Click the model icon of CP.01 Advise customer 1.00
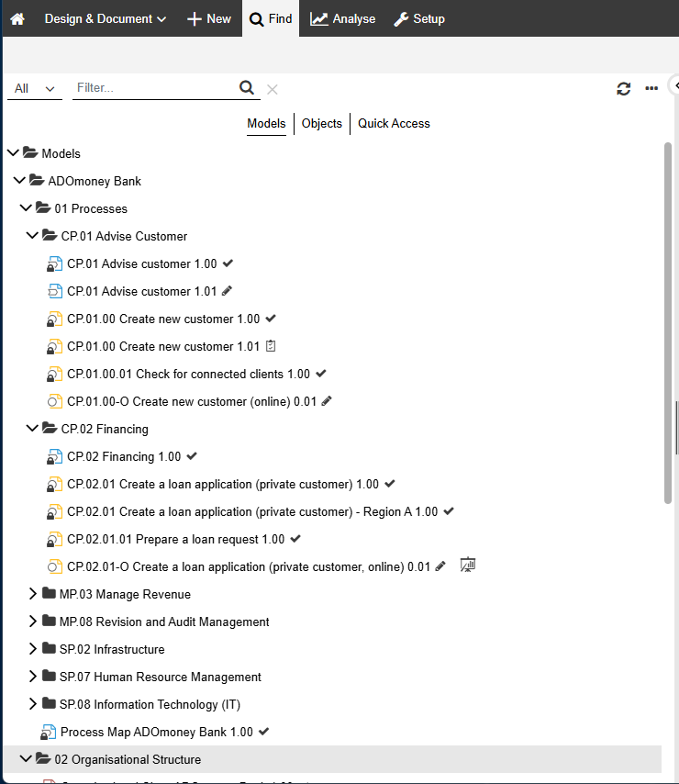Viewport: 679px width, 784px height. pyautogui.click(x=54, y=263)
